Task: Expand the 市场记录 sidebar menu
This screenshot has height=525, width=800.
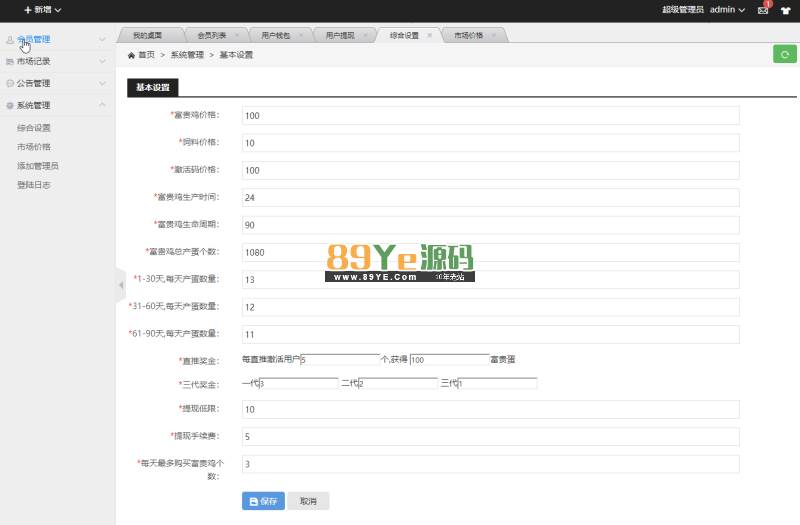Action: (x=58, y=61)
